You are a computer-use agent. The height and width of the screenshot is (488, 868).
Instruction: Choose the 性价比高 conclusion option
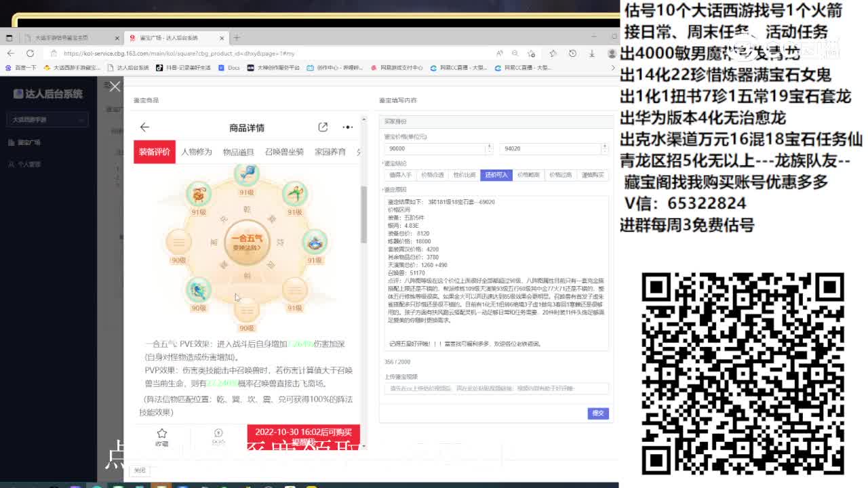point(465,175)
